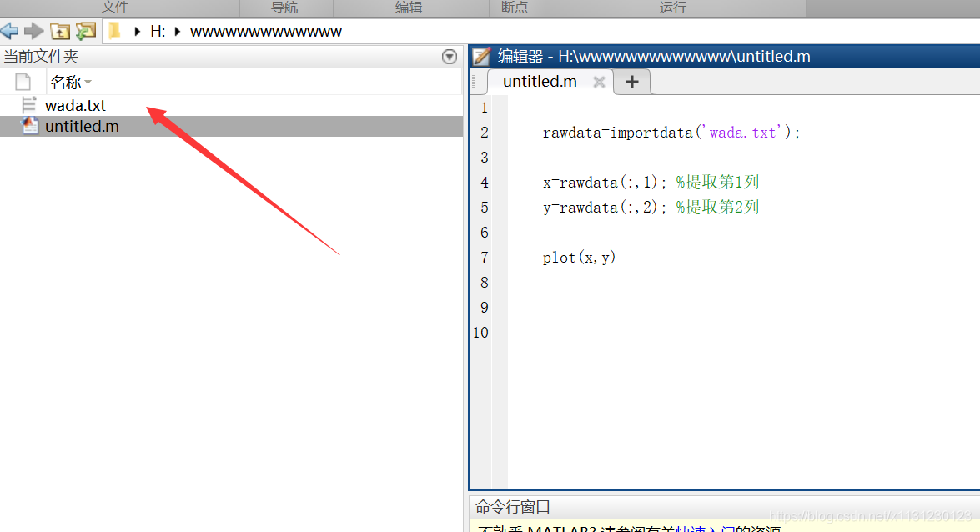Viewport: 980px width, 532px height.
Task: Go forward with the right arrow icon
Action: [33, 31]
